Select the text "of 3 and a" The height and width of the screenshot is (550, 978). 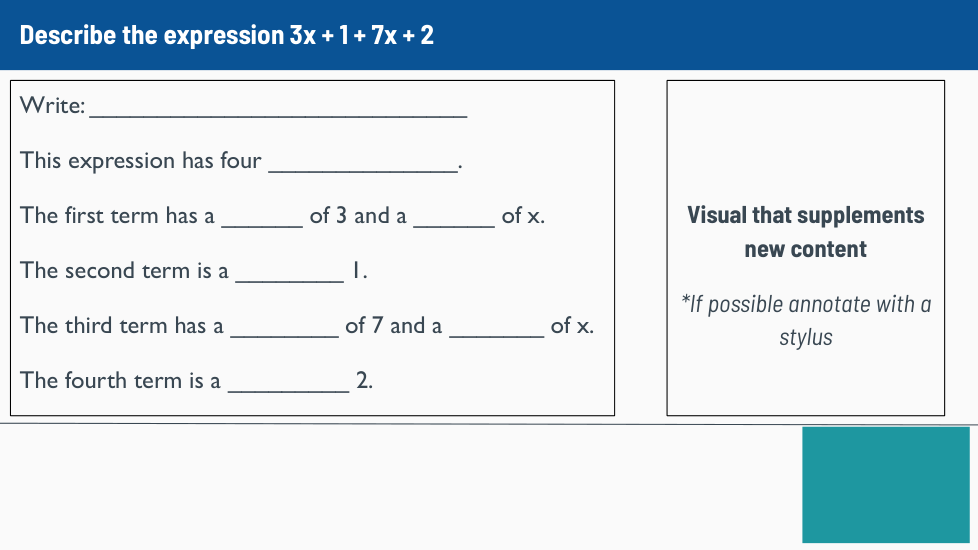pyautogui.click(x=358, y=216)
